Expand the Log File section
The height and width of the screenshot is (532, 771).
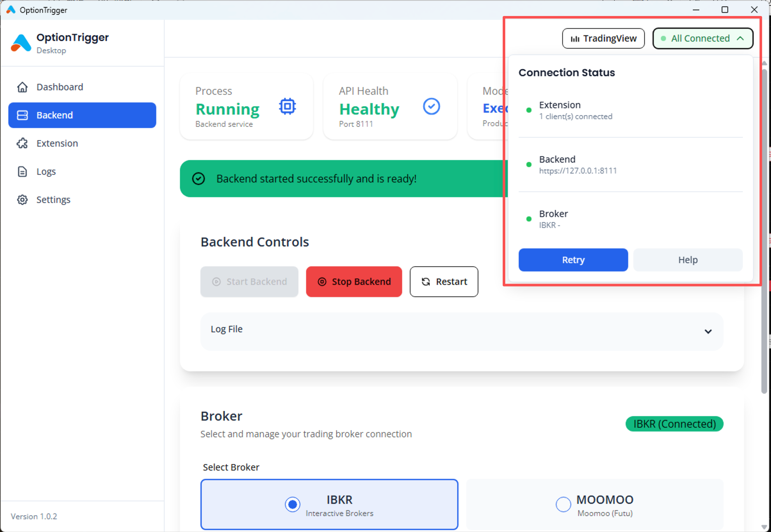click(x=462, y=331)
